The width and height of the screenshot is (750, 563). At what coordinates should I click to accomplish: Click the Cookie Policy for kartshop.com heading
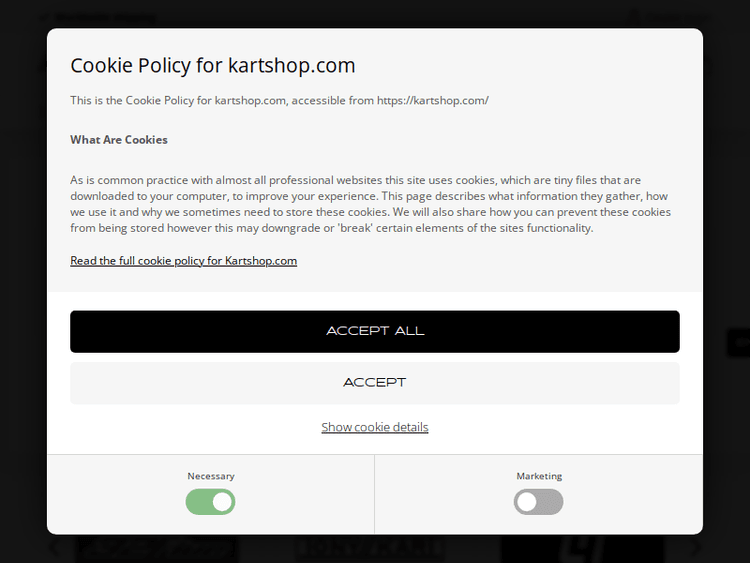212,66
